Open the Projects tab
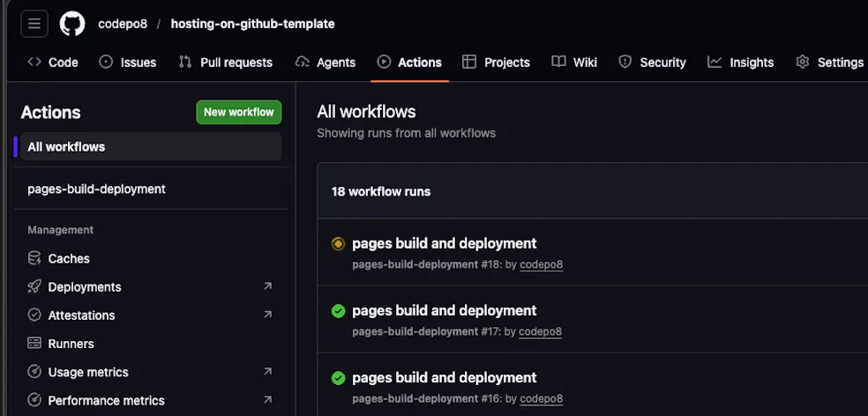The image size is (868, 416). point(496,63)
